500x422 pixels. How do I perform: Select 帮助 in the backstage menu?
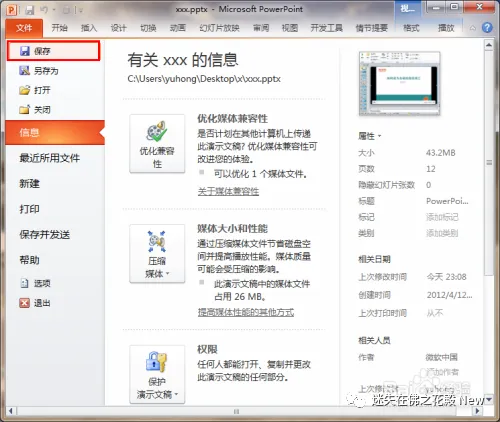click(x=30, y=260)
